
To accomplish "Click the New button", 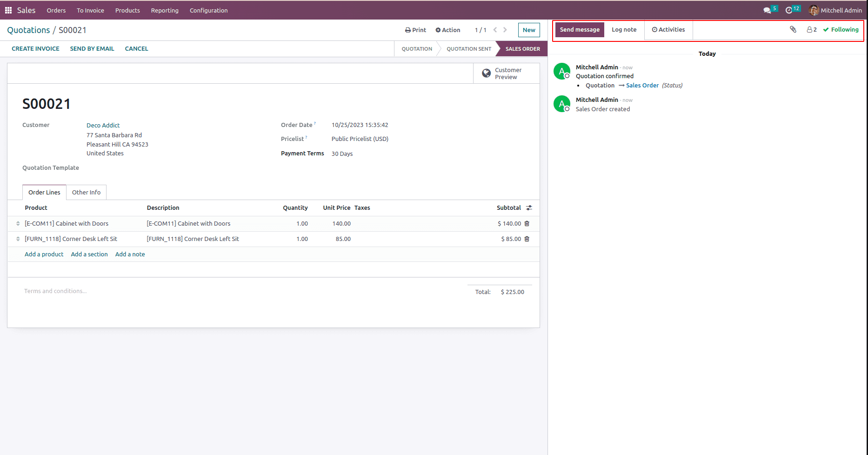I will coord(529,30).
